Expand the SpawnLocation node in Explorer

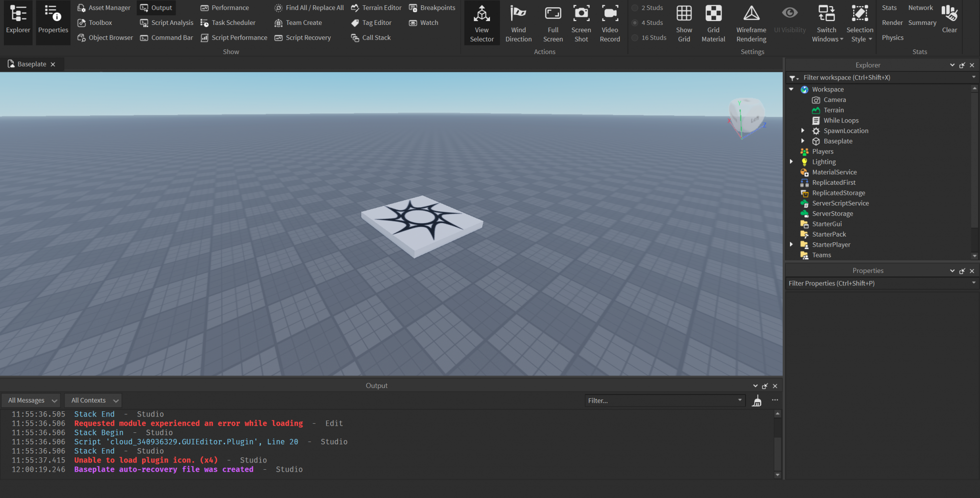click(803, 131)
